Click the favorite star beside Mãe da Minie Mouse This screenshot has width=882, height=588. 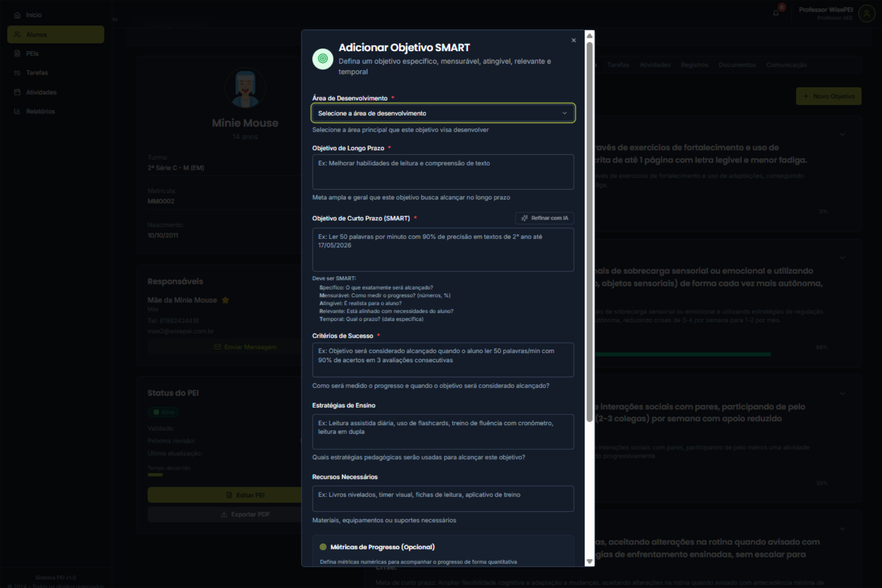[x=225, y=300]
